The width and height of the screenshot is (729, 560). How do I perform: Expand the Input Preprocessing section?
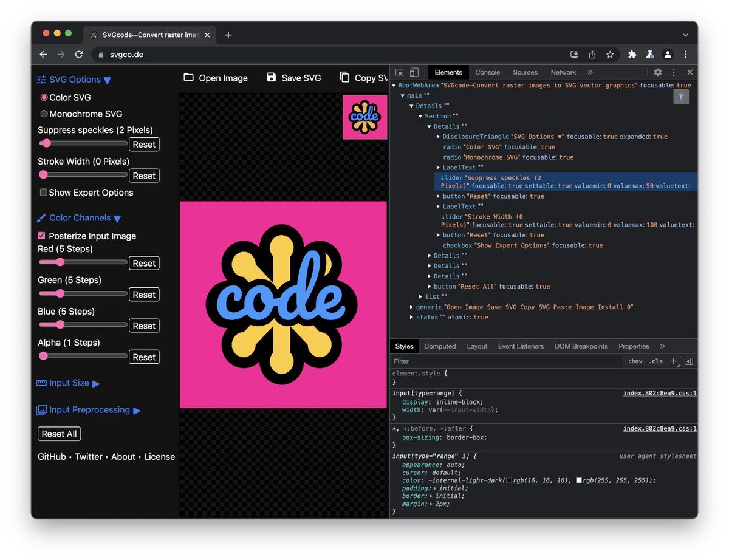tap(88, 410)
